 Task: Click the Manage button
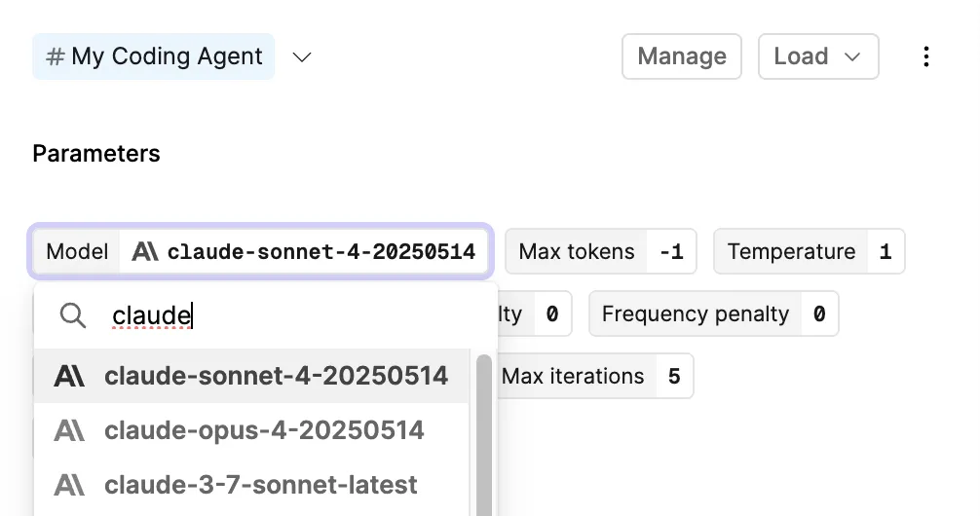[682, 56]
